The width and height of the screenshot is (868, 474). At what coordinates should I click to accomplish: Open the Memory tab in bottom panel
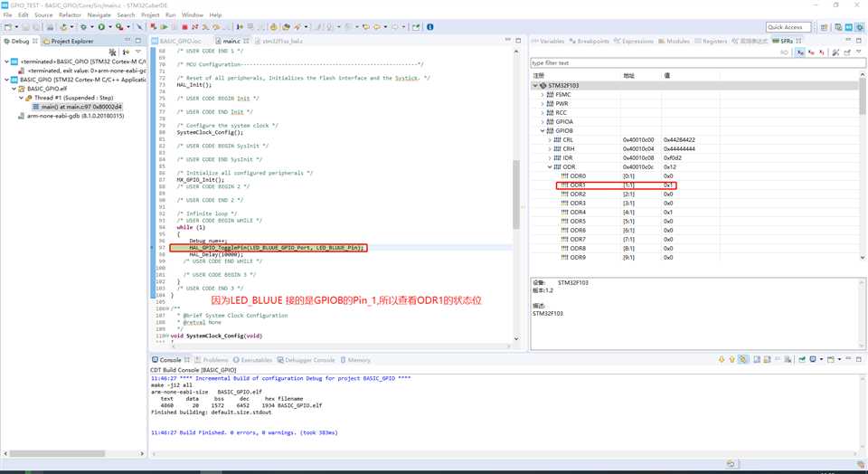pos(354,360)
